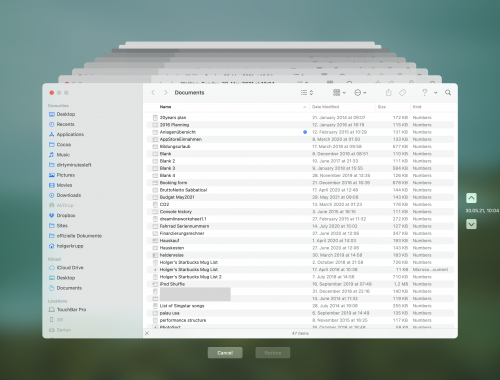The width and height of the screenshot is (500, 380).
Task: Sort by Date Modified column header
Action: (x=325, y=107)
